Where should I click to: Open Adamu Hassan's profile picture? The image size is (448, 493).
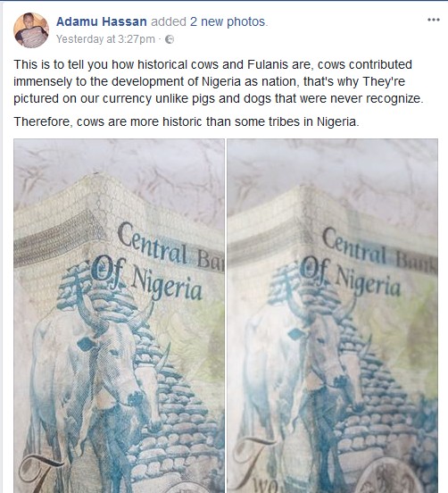click(31, 30)
